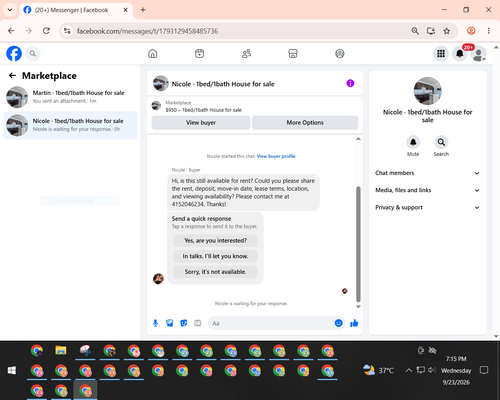Click browser forward arrow
The width and height of the screenshot is (500, 400).
pos(29,31)
